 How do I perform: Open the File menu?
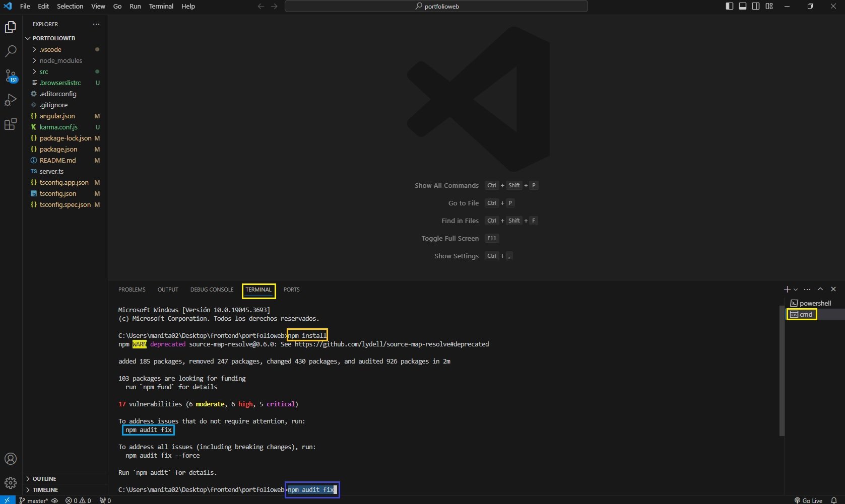pos(25,6)
